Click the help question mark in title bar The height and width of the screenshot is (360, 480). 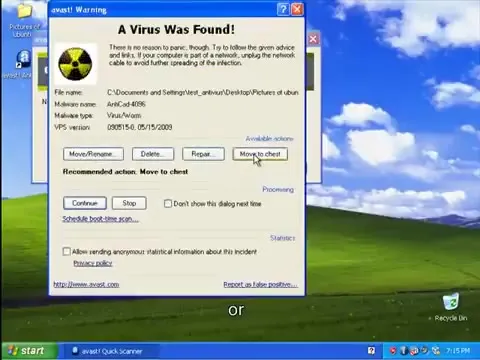[x=283, y=9]
